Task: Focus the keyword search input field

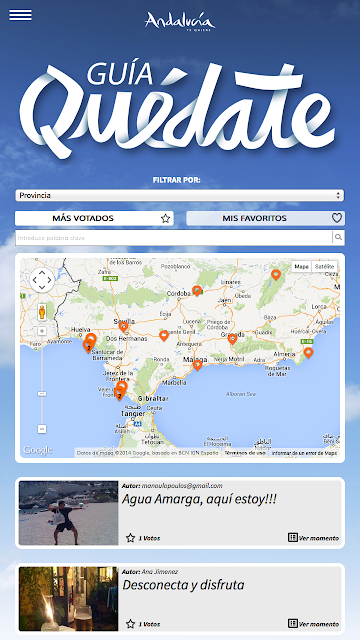Action: (x=174, y=238)
